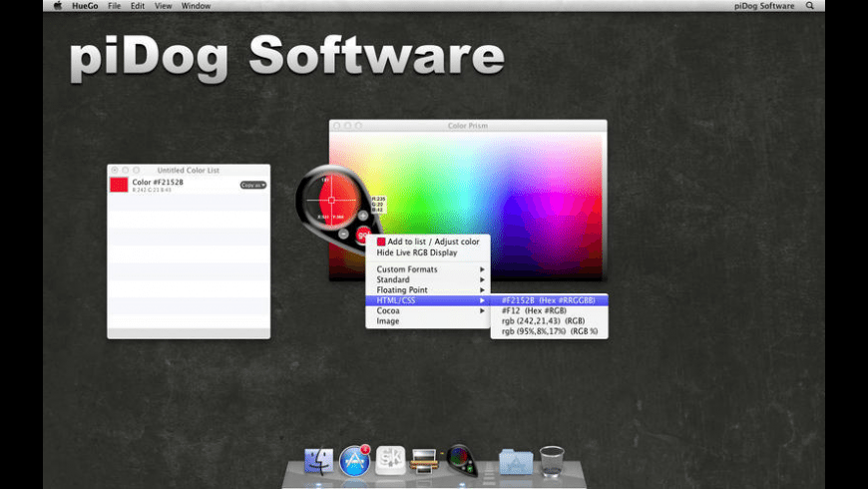Image resolution: width=868 pixels, height=489 pixels.
Task: Toggle Hide Live RGB Display
Action: [x=416, y=252]
